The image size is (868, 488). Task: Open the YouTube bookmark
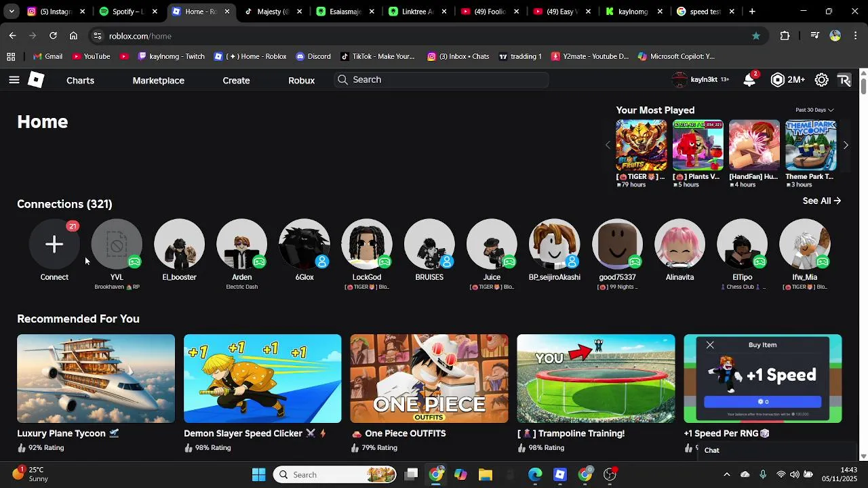point(91,56)
